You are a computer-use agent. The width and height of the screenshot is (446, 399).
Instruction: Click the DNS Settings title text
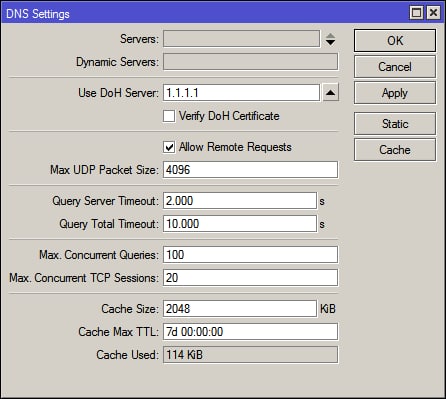[38, 14]
